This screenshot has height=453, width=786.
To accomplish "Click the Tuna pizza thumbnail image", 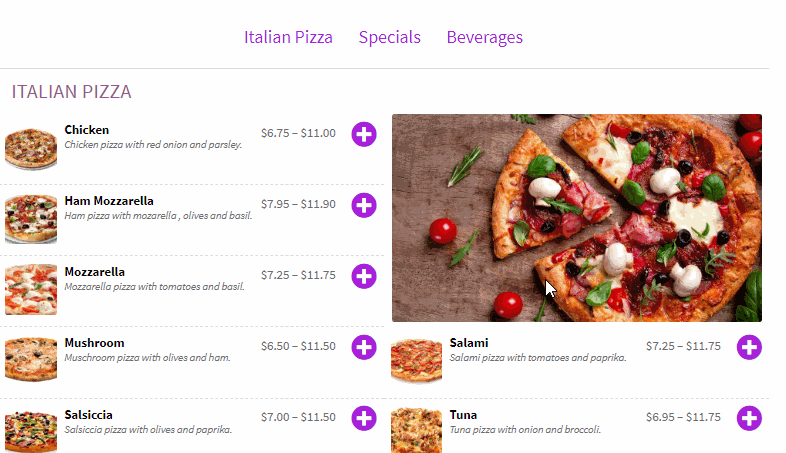I will point(416,430).
